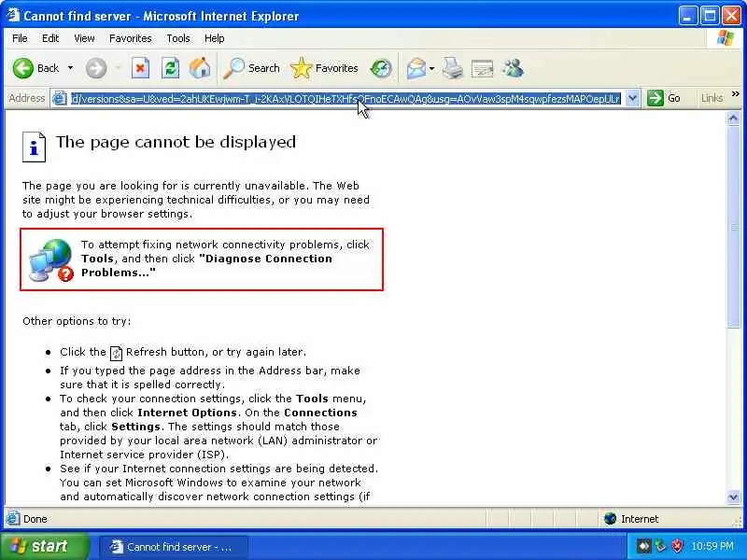Image resolution: width=747 pixels, height=560 pixels.
Task: Click the network globe diagnostic icon
Action: pyautogui.click(x=51, y=260)
